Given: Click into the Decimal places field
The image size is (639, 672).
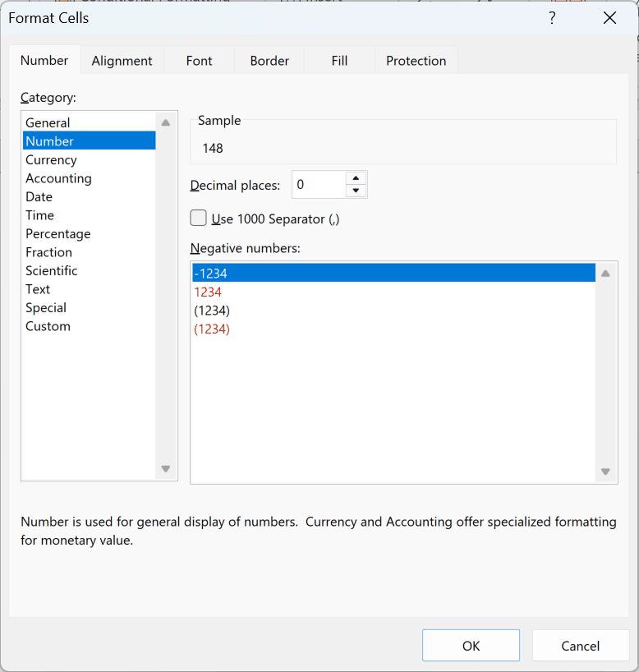Looking at the screenshot, I should coord(319,184).
